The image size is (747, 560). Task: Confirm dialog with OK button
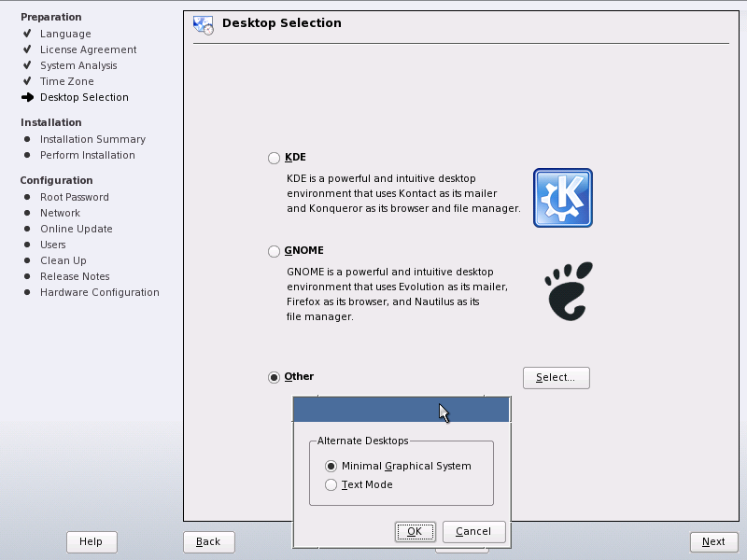[x=415, y=531]
